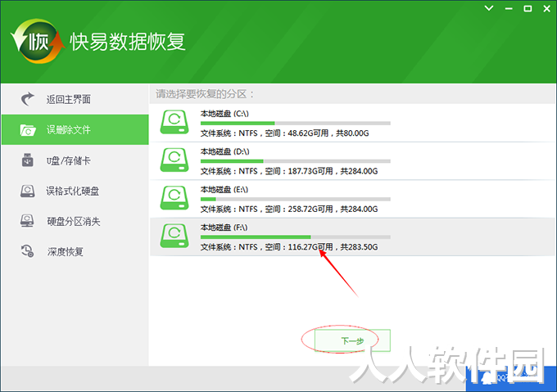Select the 本地磁盘 (C:\) label
The height and width of the screenshot is (392, 557).
(x=224, y=114)
